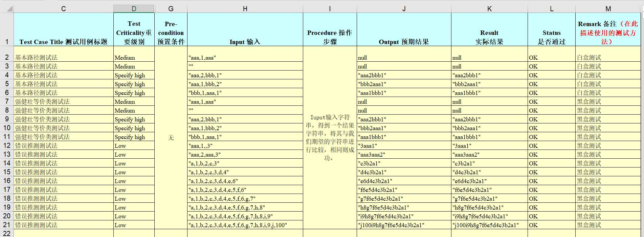Click the merged Procedure cell starting "Iuput输入字符串"
Screen dimensions: 644x237
tap(330, 138)
